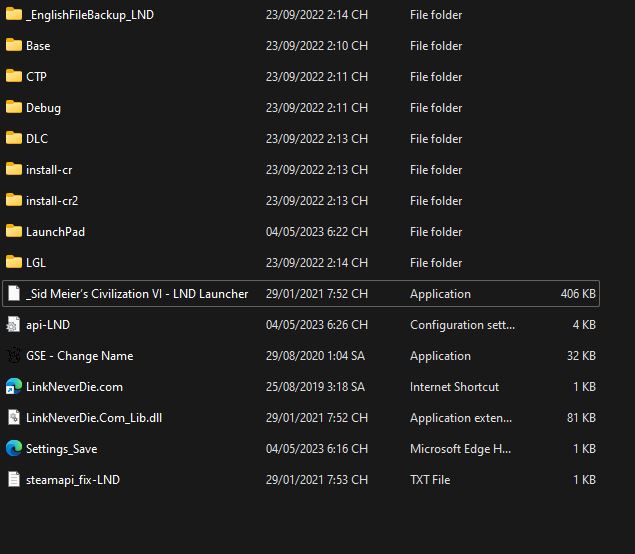635x554 pixels.
Task: Select the LinkNeverDie.Com_Lib.dll file name
Action: 94,418
